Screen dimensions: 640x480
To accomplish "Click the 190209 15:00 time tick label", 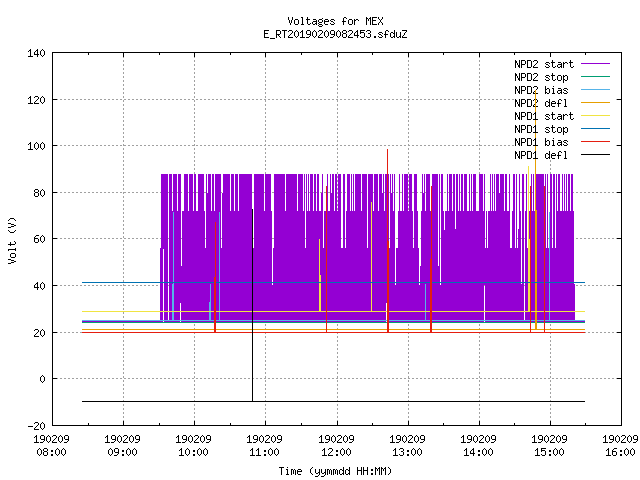I will coord(549,445).
